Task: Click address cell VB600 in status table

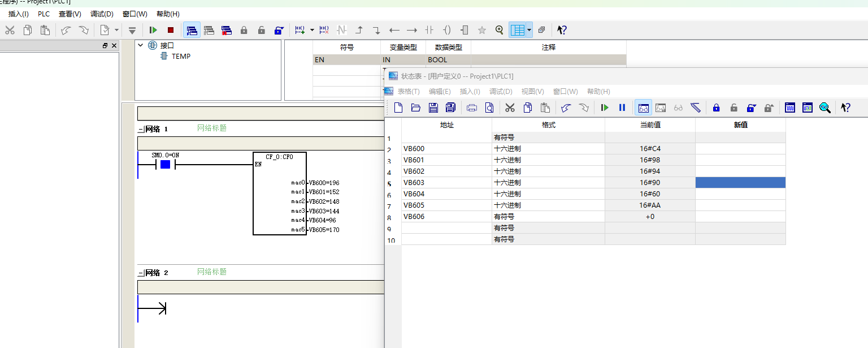Action: (446, 149)
